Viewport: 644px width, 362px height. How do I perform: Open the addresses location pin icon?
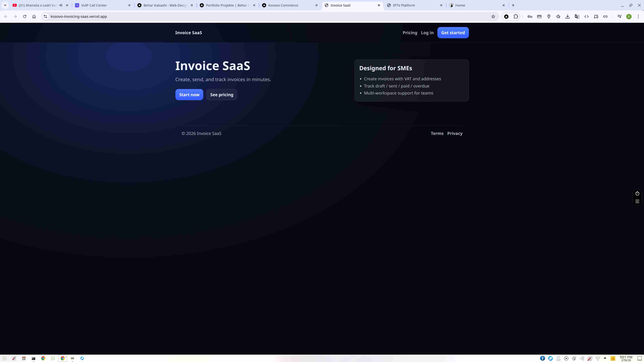click(x=549, y=16)
